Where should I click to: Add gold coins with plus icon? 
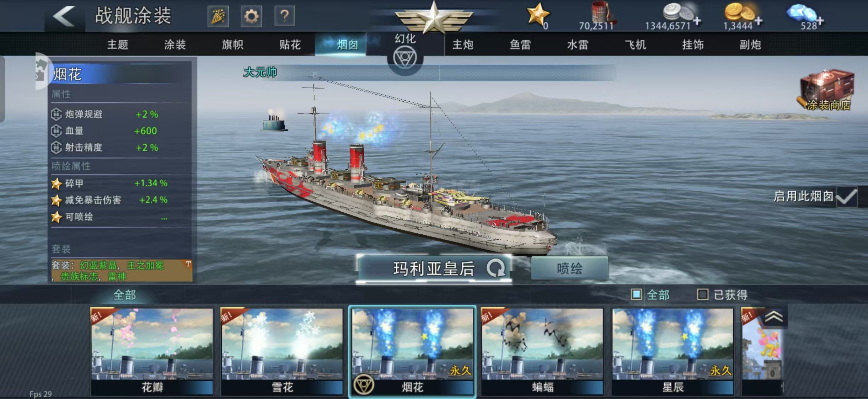759,21
